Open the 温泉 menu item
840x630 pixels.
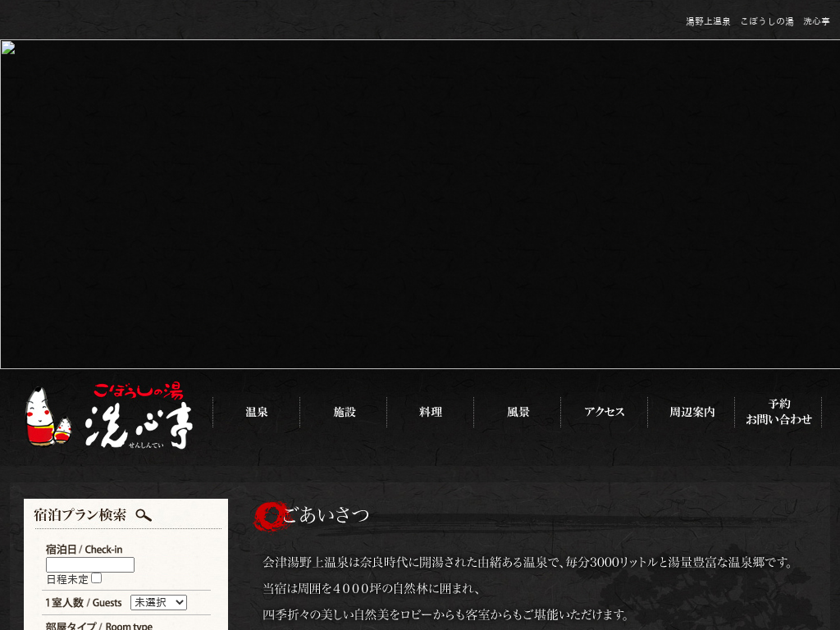coord(257,412)
